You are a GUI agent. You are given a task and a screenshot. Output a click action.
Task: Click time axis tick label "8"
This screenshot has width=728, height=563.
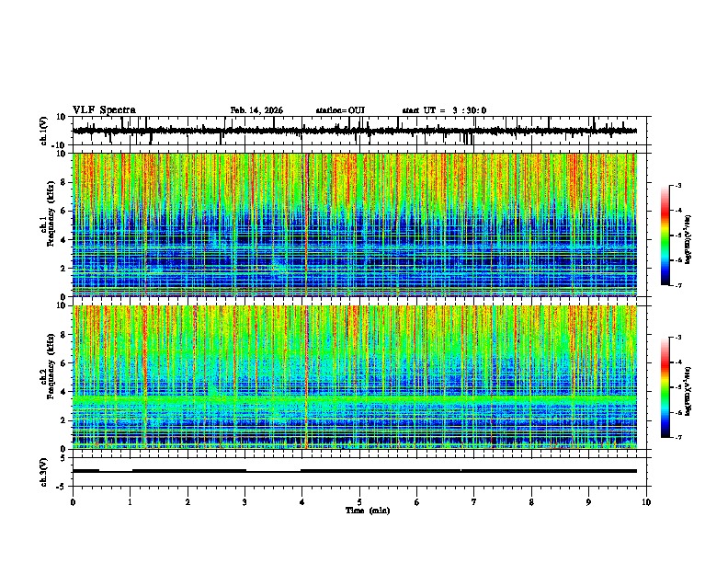click(x=531, y=502)
